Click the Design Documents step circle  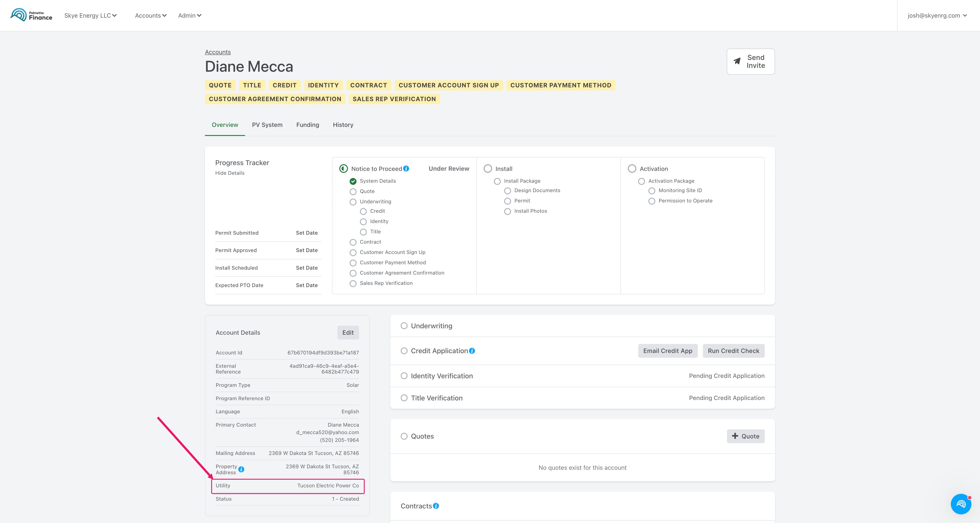tap(508, 191)
